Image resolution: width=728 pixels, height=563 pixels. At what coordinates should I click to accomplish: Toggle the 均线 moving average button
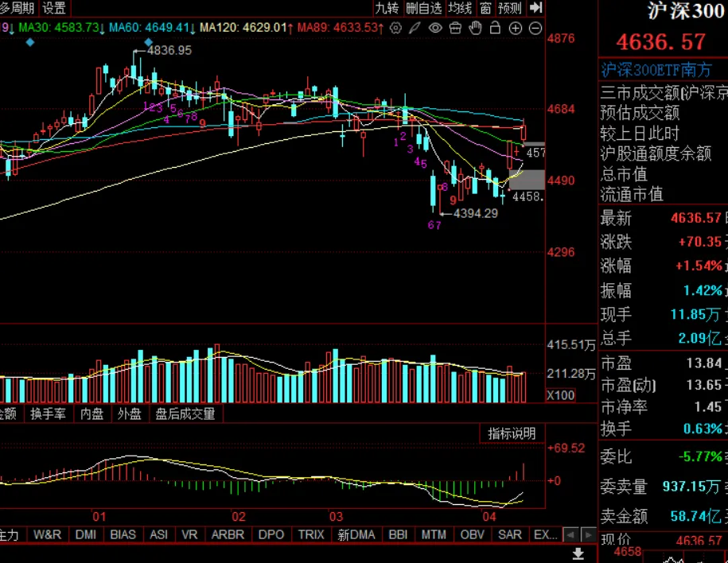click(x=460, y=8)
